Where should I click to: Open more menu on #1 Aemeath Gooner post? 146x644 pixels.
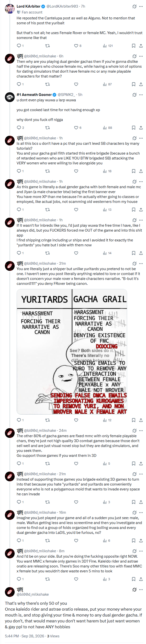[141, 95]
